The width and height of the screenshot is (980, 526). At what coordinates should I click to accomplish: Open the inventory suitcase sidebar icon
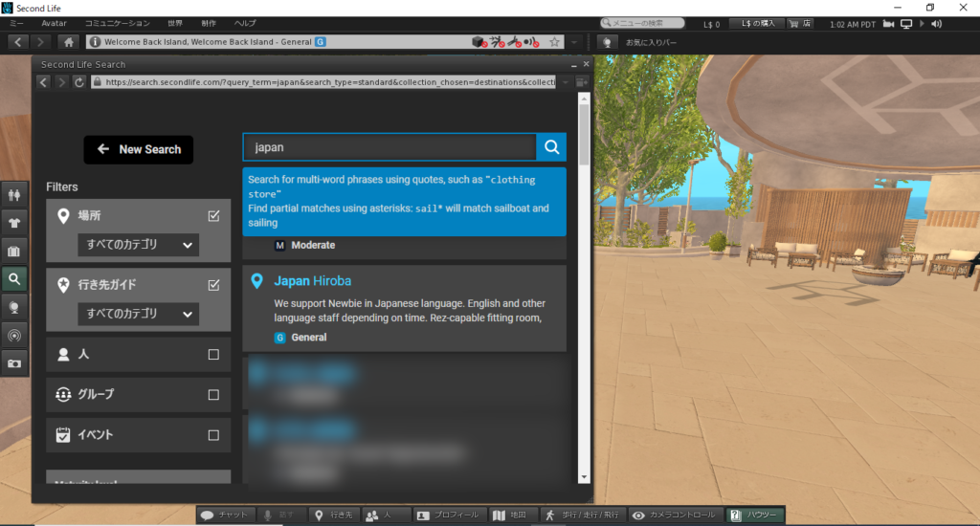click(x=13, y=252)
